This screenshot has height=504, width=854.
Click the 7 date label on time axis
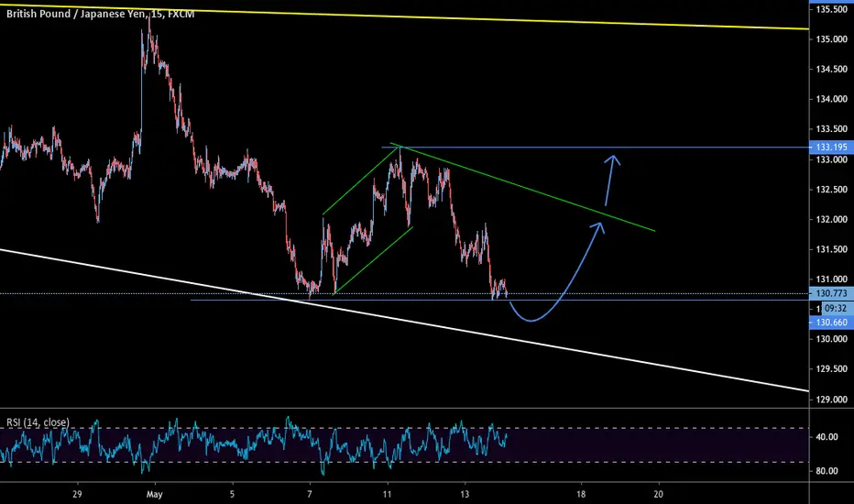(x=310, y=495)
